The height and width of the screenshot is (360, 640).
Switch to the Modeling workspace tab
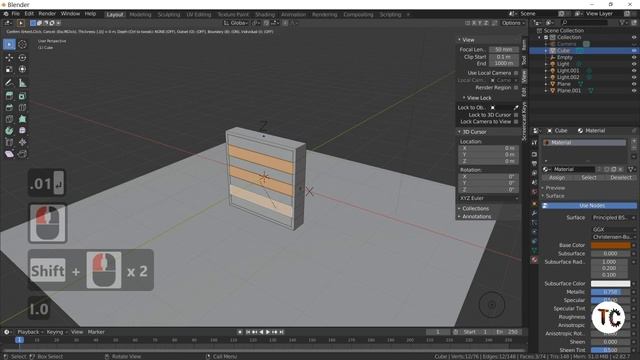pyautogui.click(x=140, y=14)
